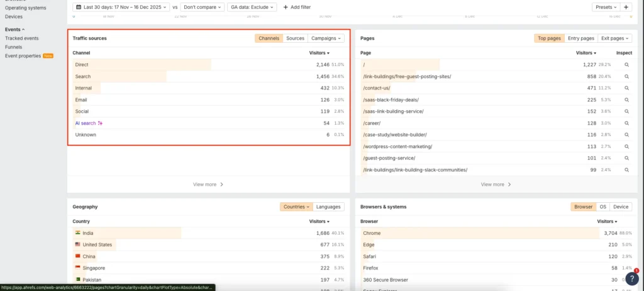The width and height of the screenshot is (644, 291).
Task: Inspect the free-guest-posting-sites page
Action: 627,77
